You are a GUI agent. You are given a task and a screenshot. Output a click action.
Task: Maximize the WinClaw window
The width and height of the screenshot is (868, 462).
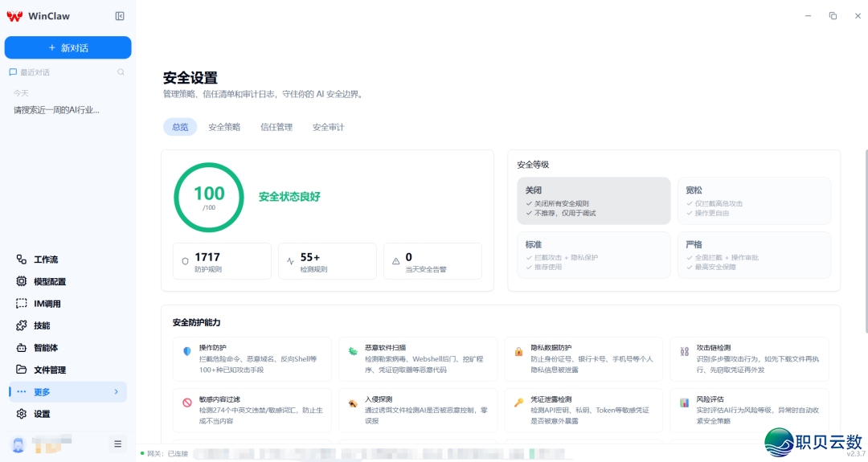coord(833,15)
